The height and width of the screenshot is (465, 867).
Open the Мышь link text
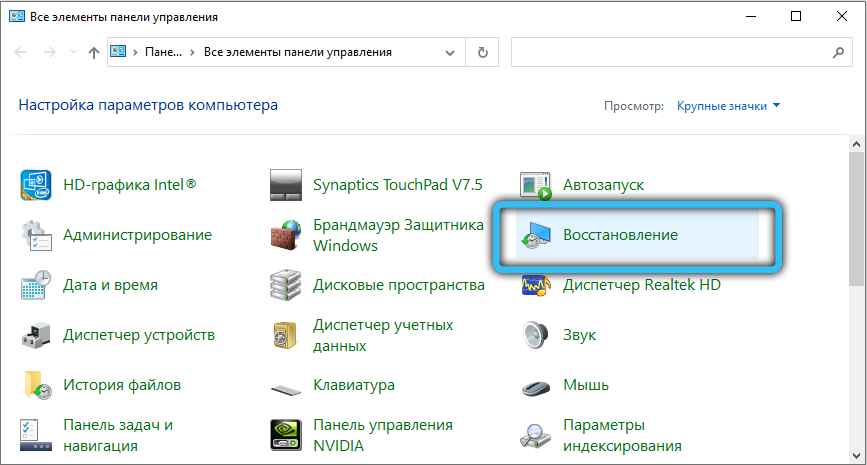[x=586, y=385]
